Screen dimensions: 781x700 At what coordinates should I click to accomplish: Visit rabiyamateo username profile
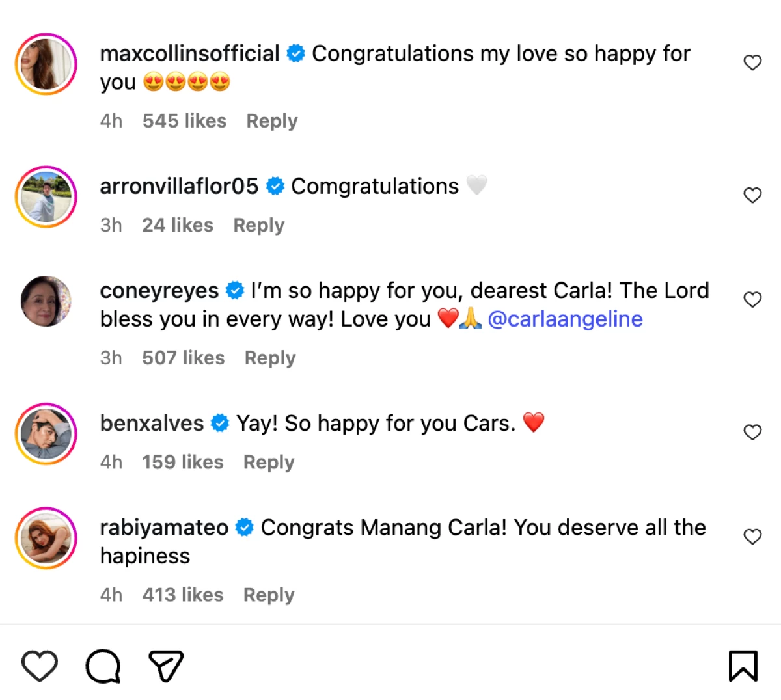pyautogui.click(x=164, y=528)
